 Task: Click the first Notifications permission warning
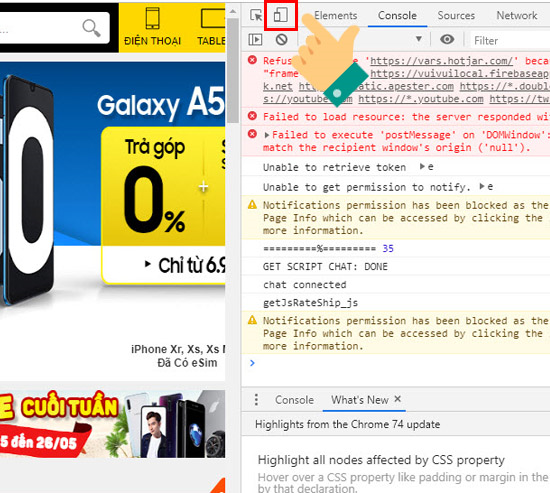(x=396, y=218)
